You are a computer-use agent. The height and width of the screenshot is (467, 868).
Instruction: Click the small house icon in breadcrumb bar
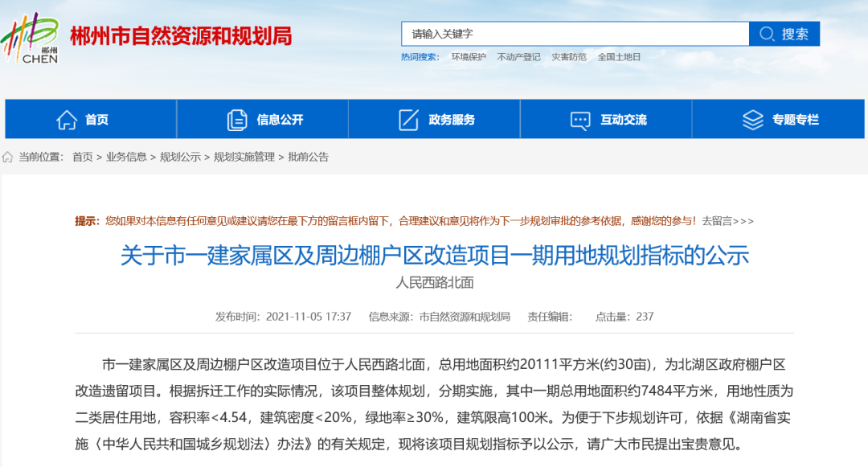click(8, 158)
